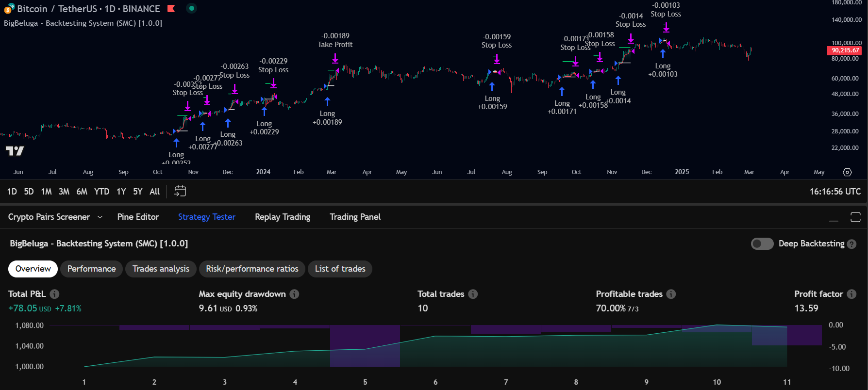Click the green market status indicator
868x390 pixels.
tap(192, 8)
